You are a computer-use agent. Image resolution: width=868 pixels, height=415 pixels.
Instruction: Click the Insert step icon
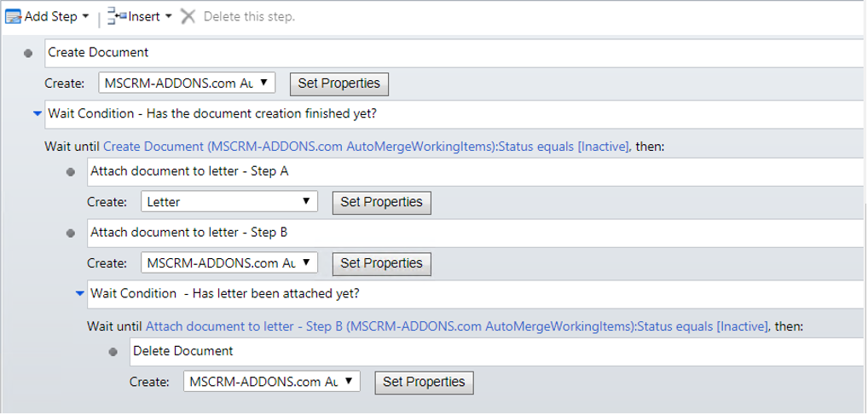tap(117, 16)
